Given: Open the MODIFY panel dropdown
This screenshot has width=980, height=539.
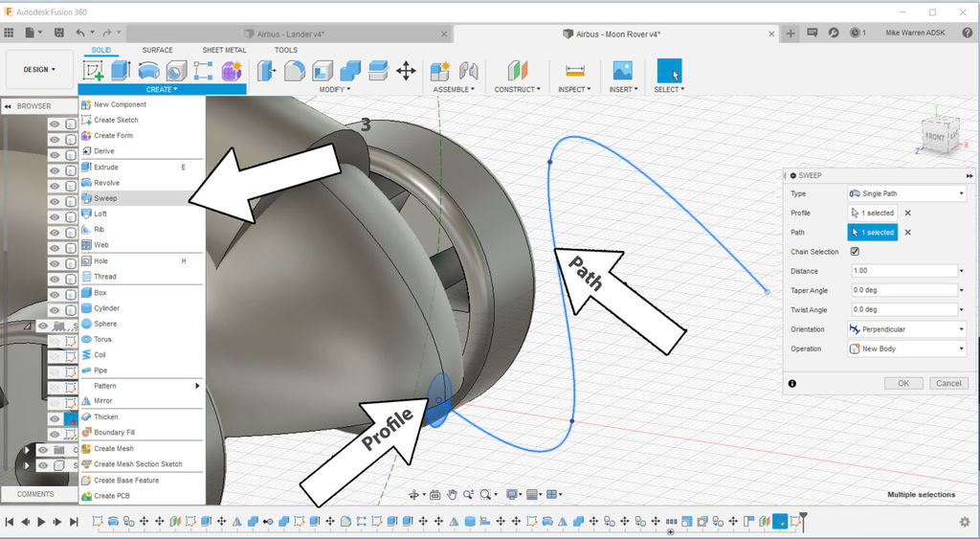Looking at the screenshot, I should [332, 89].
